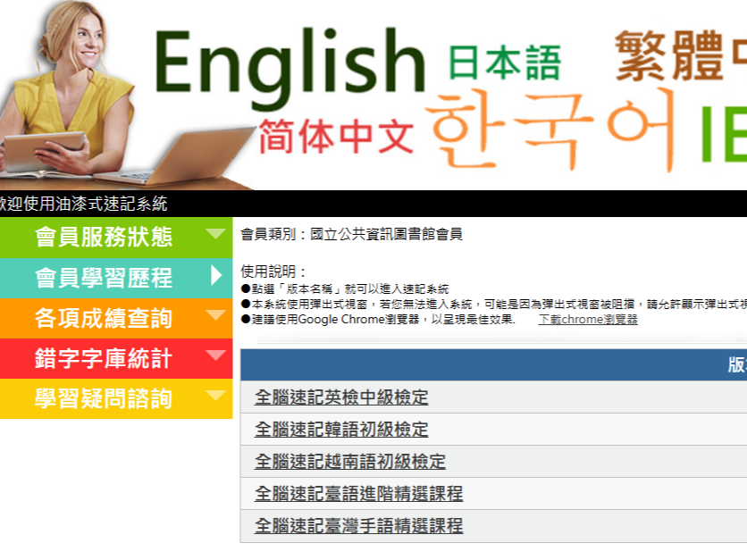Open 全腦速記越南語初級檢定 course
747x560 pixels.
tap(350, 462)
